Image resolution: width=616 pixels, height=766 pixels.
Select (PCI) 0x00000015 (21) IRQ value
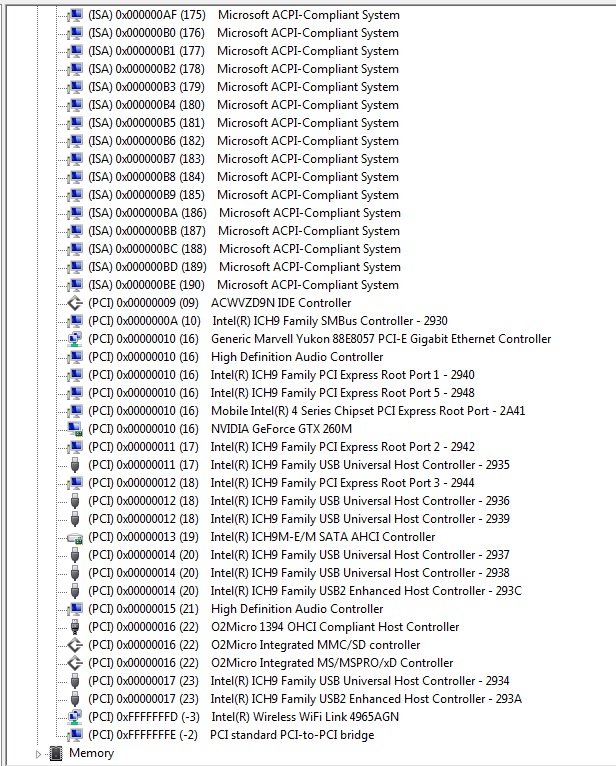[x=143, y=609]
